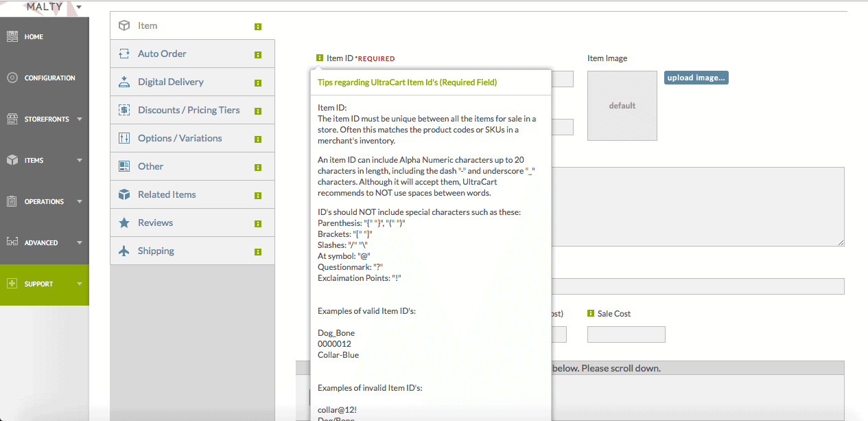This screenshot has width=868, height=421.
Task: Click the Related Items box icon
Action: click(x=124, y=194)
